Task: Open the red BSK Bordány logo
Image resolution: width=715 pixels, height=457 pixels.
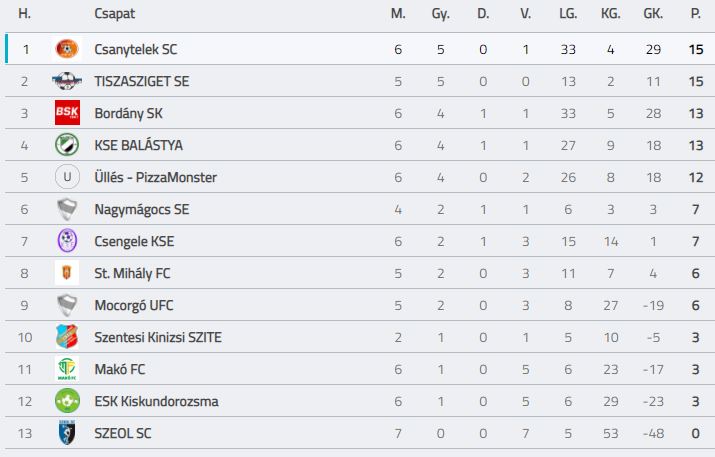Action: coord(67,113)
